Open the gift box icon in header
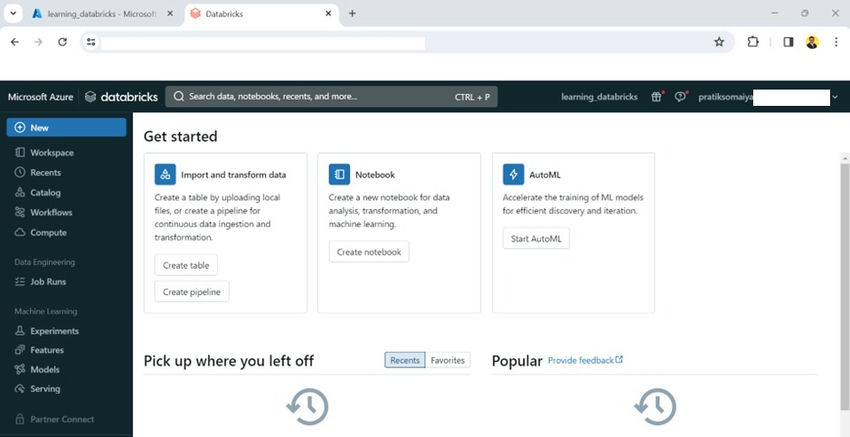 656,97
